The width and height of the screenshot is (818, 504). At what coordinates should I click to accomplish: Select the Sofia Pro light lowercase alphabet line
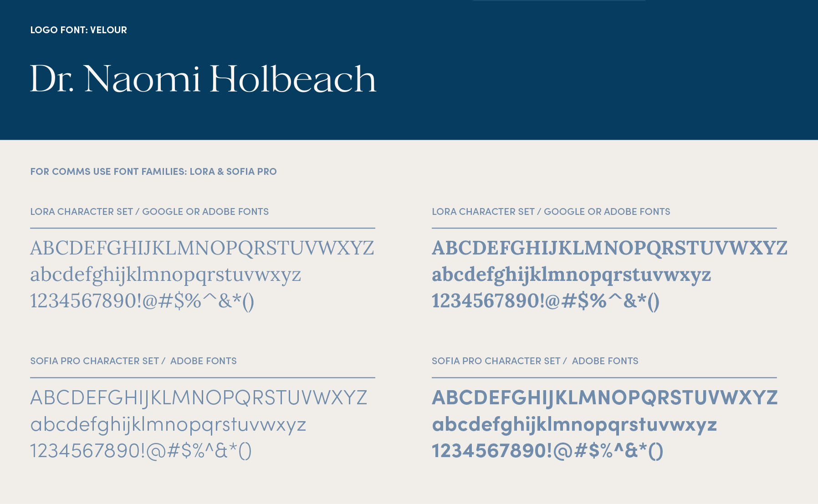168,424
